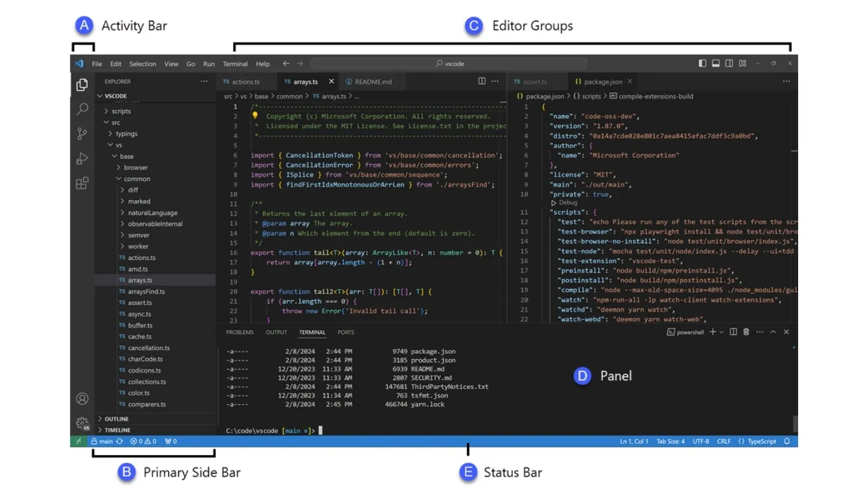Viewport: 868px width, 488px height.
Task: Click the terminal vertical scrollbar
Action: point(795,423)
